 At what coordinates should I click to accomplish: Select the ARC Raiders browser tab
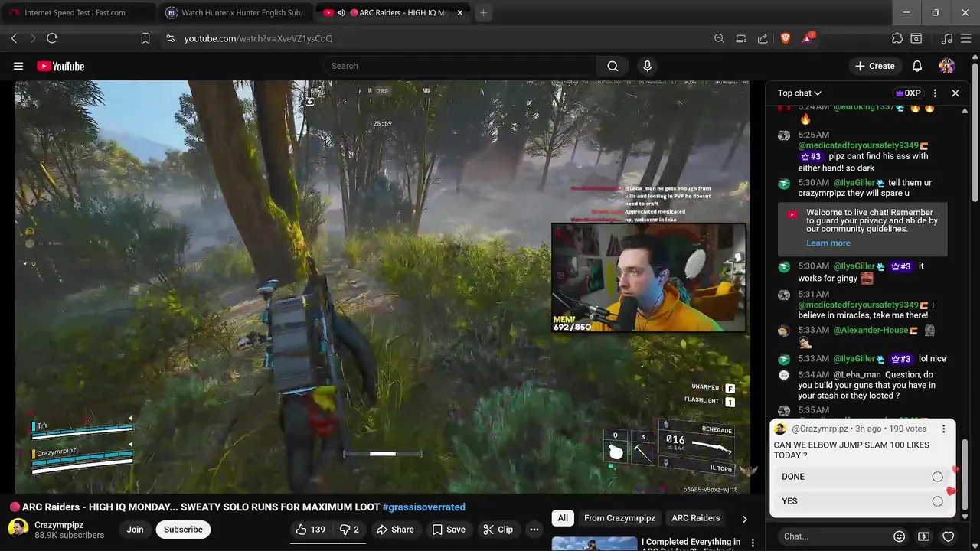click(394, 13)
